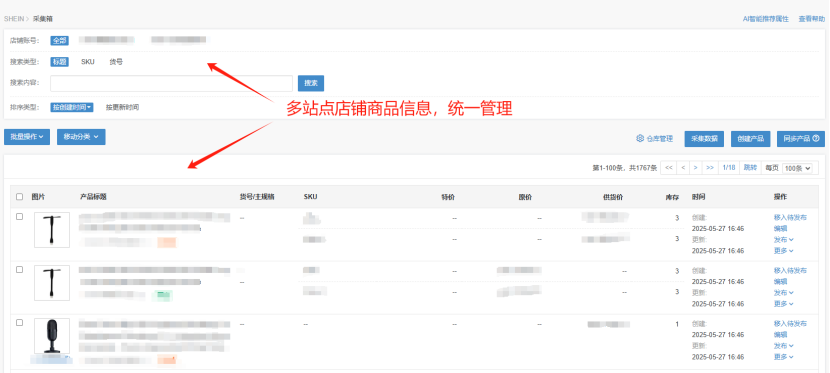Go to first page using << arrow
830x373 pixels.
[x=669, y=168]
